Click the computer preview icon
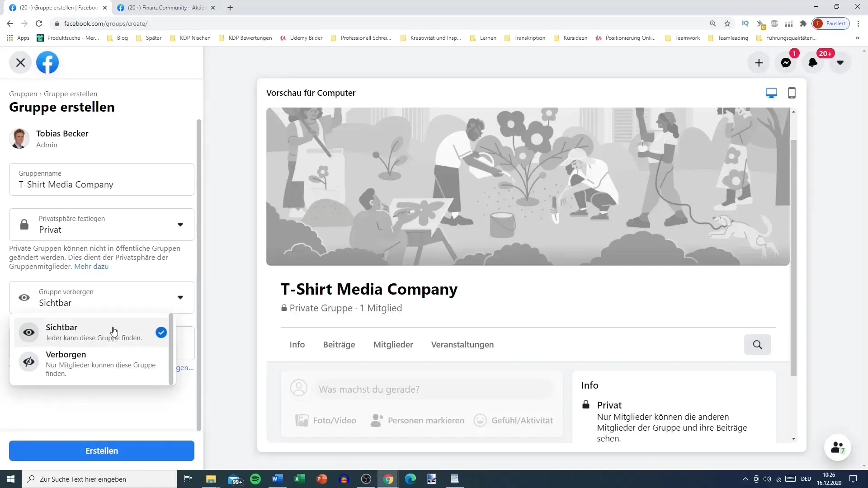Screen dimensions: 868x488 [x=771, y=93]
